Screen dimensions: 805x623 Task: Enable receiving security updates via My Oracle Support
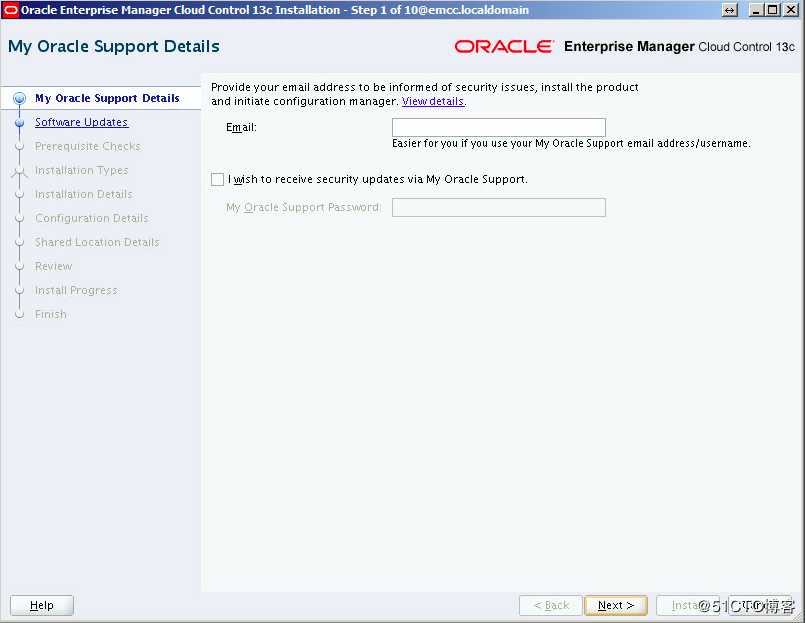click(217, 179)
